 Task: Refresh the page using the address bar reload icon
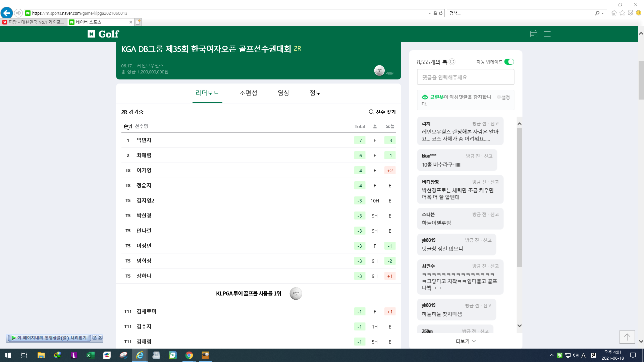[x=441, y=13]
